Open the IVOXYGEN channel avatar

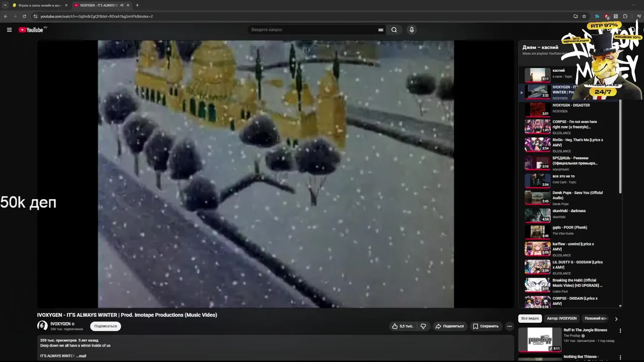(x=42, y=326)
